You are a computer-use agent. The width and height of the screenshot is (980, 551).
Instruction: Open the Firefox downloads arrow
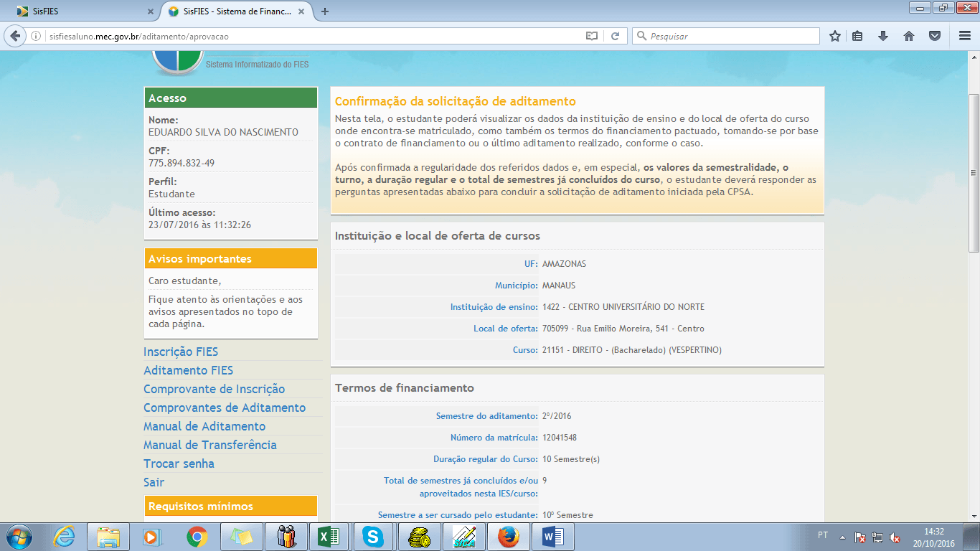click(x=883, y=36)
